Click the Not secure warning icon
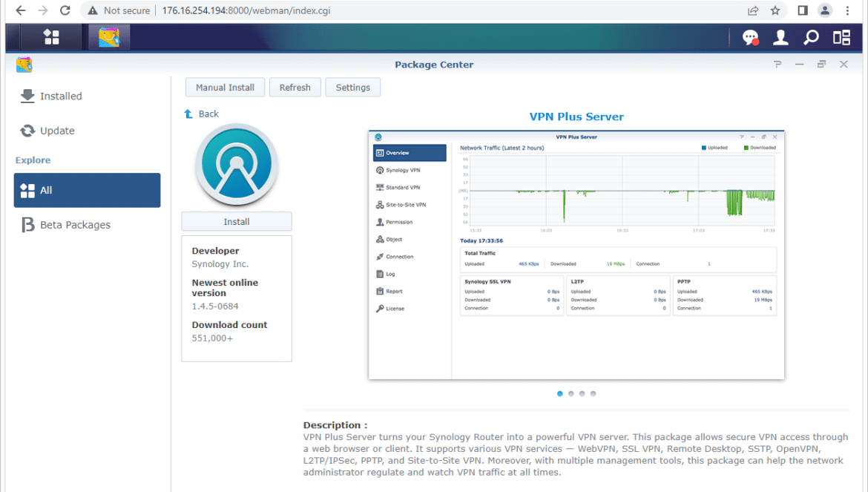The height and width of the screenshot is (492, 868). click(x=93, y=10)
